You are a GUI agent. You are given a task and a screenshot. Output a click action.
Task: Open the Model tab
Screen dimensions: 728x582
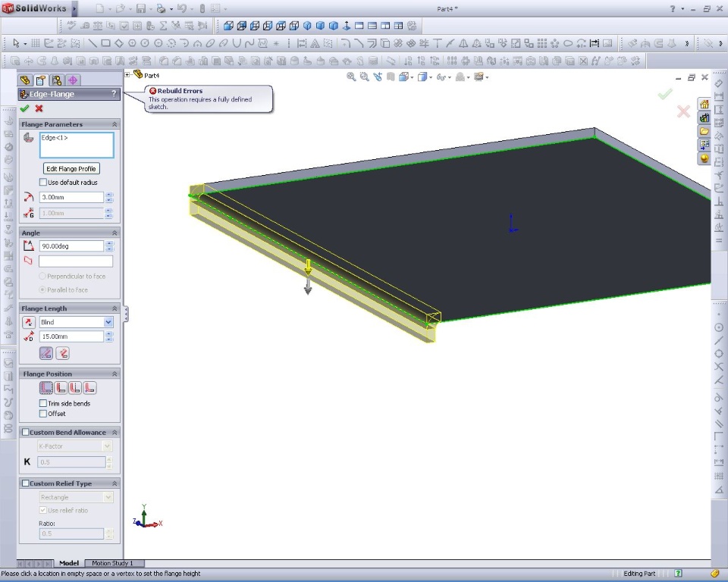[x=69, y=563]
